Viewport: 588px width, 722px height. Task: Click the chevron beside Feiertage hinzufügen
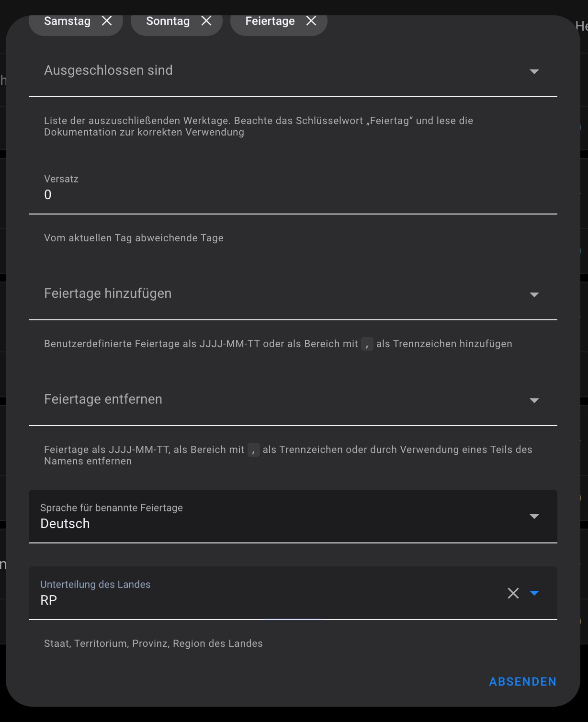click(534, 295)
